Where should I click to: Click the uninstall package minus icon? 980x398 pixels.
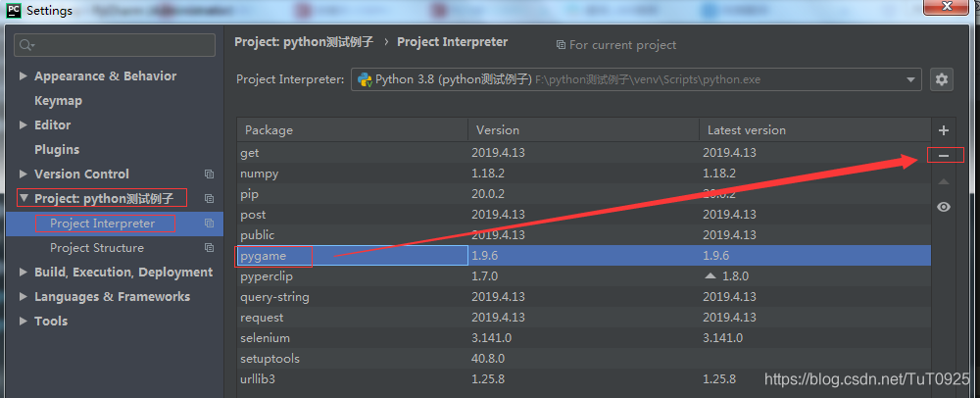point(944,156)
